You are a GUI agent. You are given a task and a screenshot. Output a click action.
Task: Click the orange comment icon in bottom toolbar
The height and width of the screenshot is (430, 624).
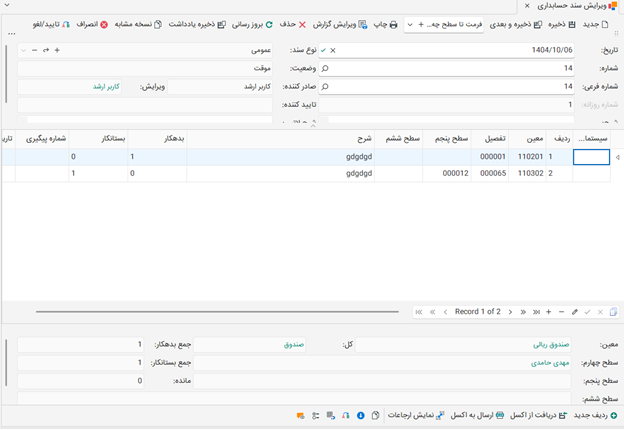[300, 416]
